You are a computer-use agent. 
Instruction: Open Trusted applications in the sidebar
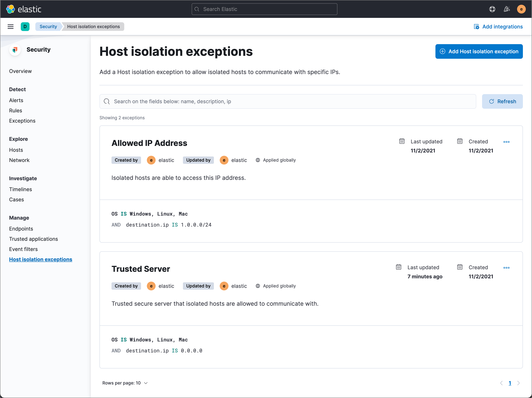[x=34, y=239]
